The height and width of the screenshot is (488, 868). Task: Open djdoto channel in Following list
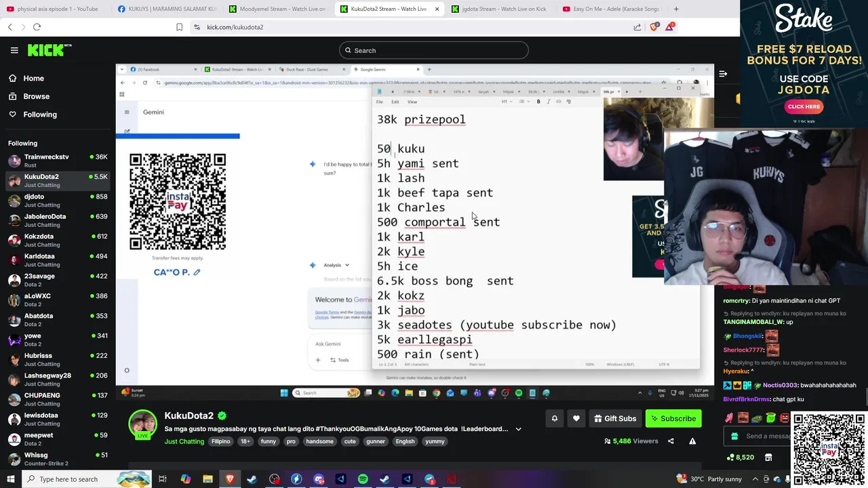[x=58, y=201]
